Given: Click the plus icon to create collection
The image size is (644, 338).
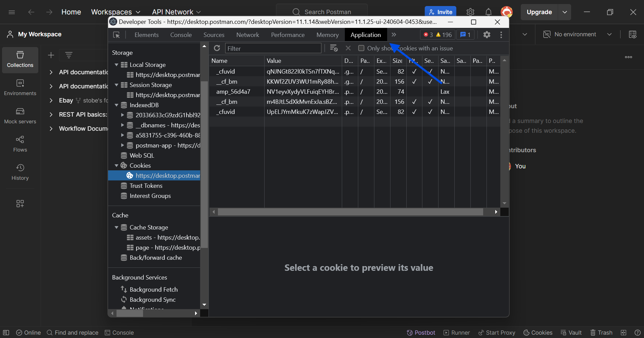Looking at the screenshot, I should (x=51, y=55).
